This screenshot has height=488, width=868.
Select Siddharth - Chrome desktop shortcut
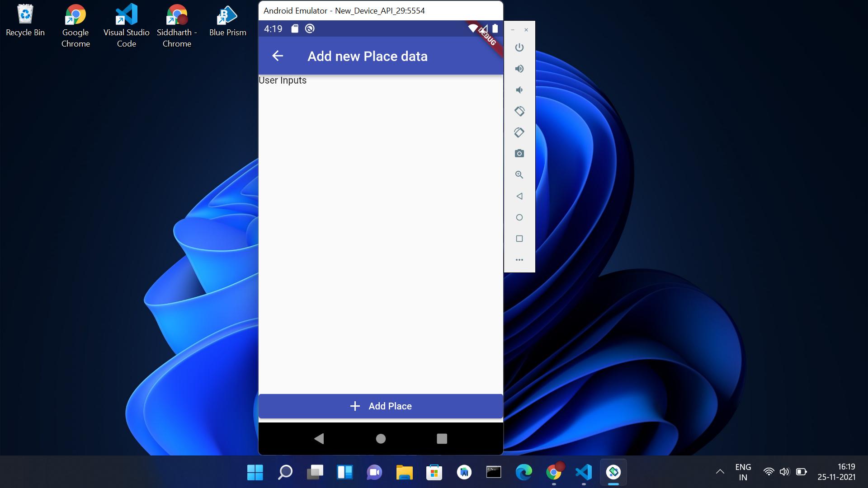[177, 26]
